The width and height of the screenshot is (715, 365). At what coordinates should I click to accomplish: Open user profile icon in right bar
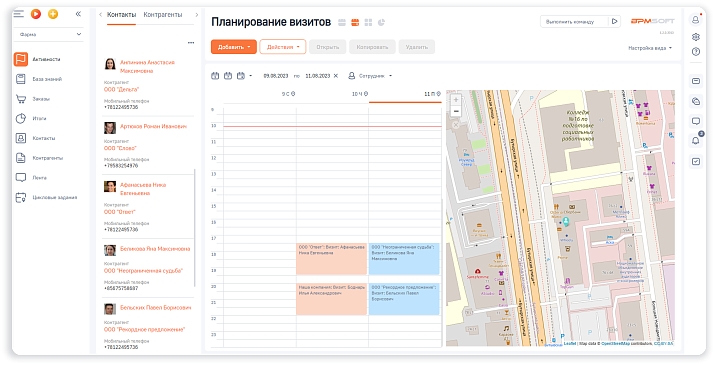pyautogui.click(x=696, y=20)
